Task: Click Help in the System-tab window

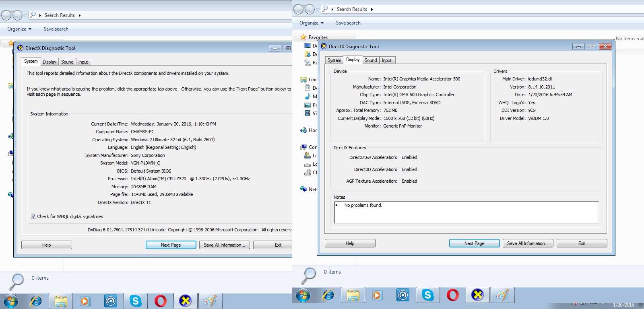Action: click(47, 245)
